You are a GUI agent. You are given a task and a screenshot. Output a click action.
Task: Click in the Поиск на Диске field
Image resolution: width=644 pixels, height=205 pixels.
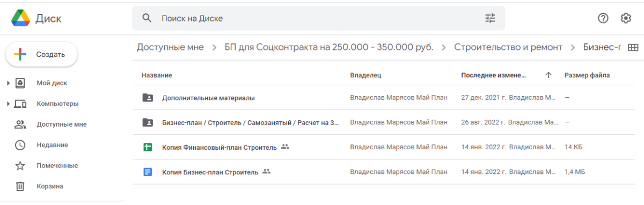(317, 18)
